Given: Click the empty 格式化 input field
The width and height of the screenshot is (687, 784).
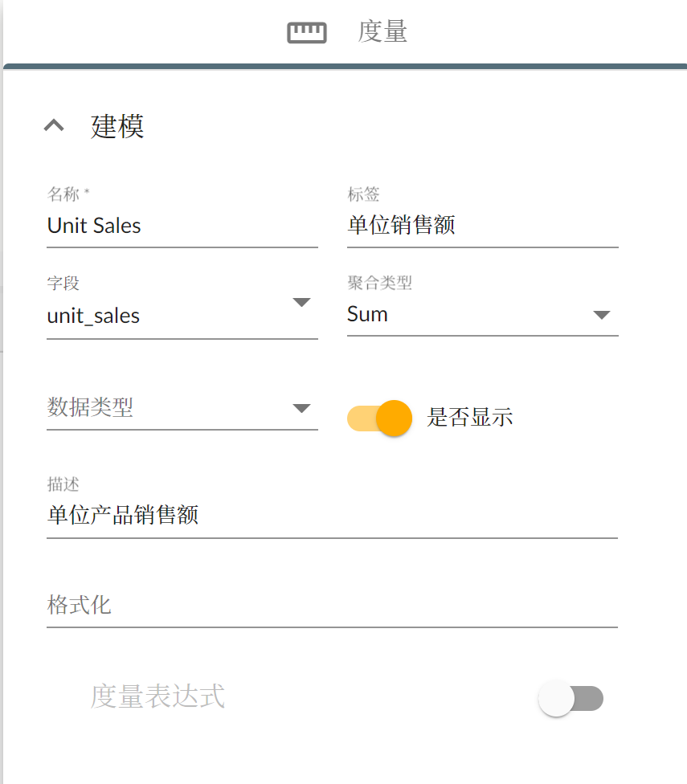Looking at the screenshot, I should tap(332, 605).
